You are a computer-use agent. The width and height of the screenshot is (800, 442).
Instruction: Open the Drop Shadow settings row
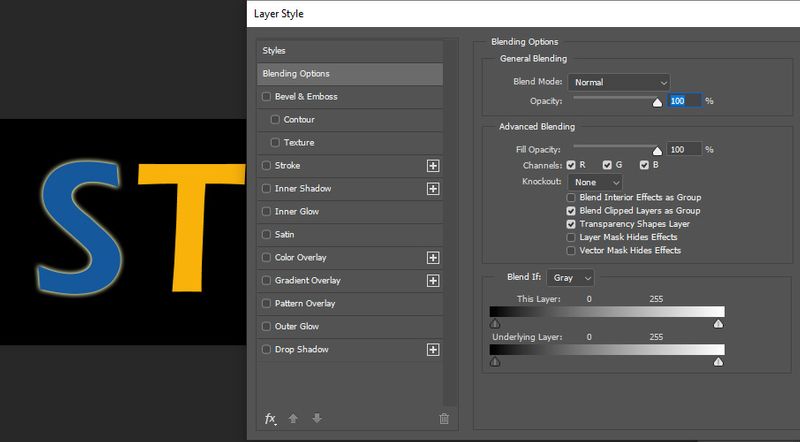(x=350, y=349)
